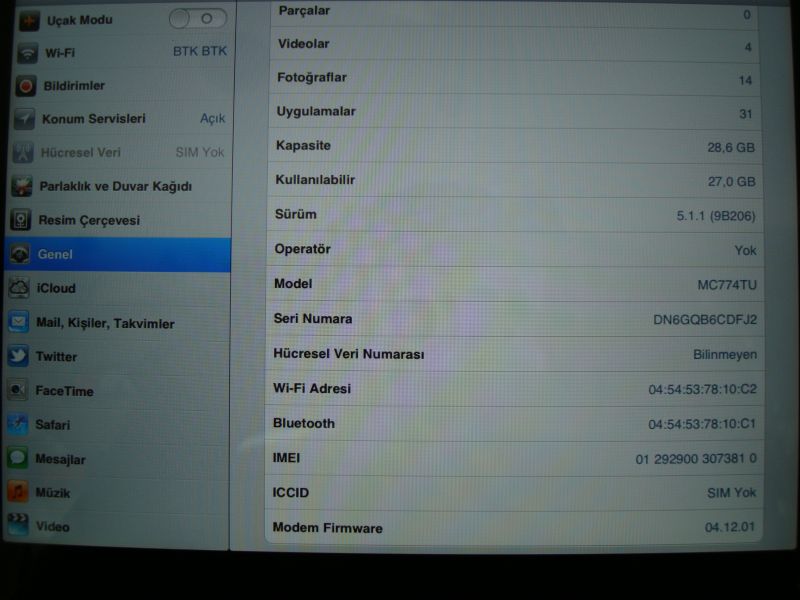
Task: Select Genel in the sidebar
Action: tap(118, 254)
